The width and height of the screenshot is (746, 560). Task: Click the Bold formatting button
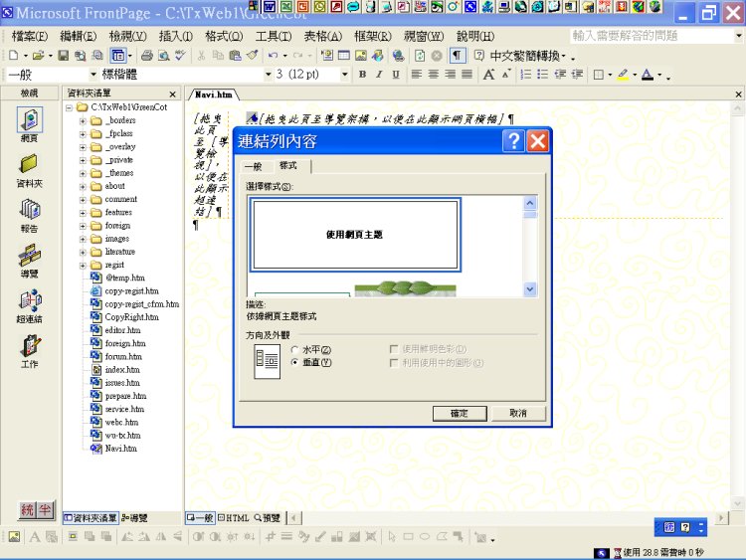[363, 75]
